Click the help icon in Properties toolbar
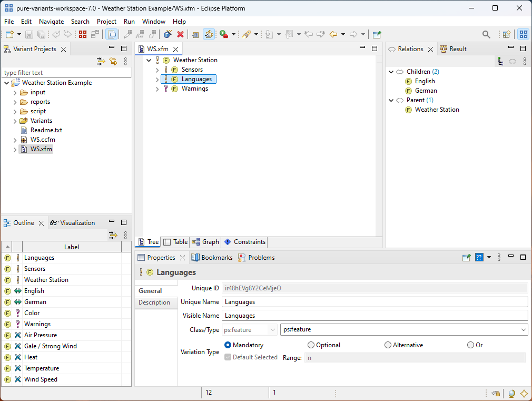Image resolution: width=532 pixels, height=401 pixels. pyautogui.click(x=479, y=258)
